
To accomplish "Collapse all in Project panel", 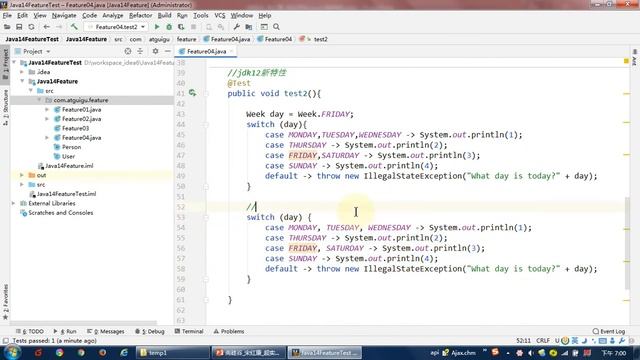I will [x=140, y=51].
